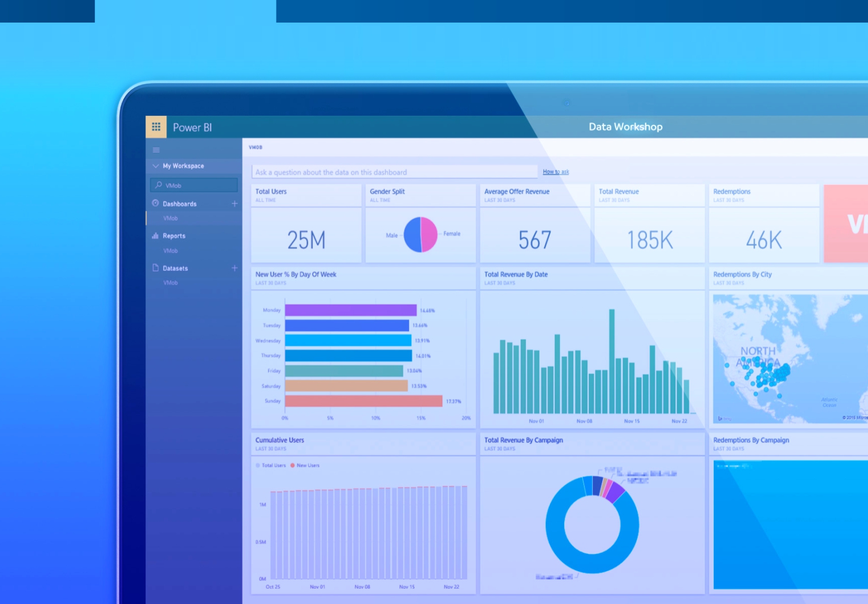Click the red VMob logo tile
The width and height of the screenshot is (868, 604).
pyautogui.click(x=846, y=223)
